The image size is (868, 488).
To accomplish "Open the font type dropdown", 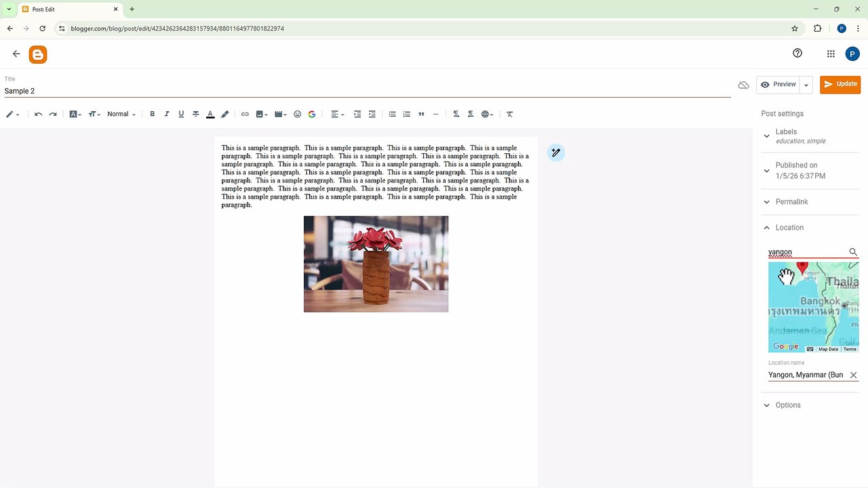I will tap(75, 115).
